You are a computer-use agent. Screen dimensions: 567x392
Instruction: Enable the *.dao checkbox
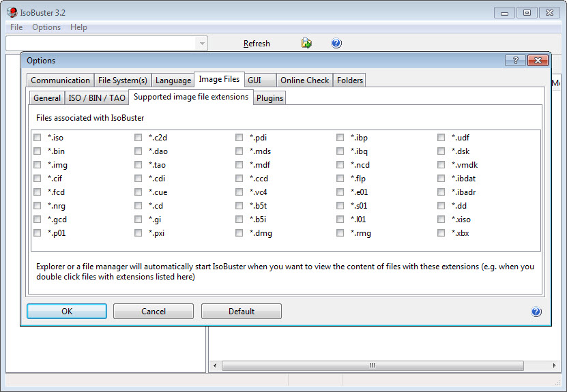pos(138,151)
